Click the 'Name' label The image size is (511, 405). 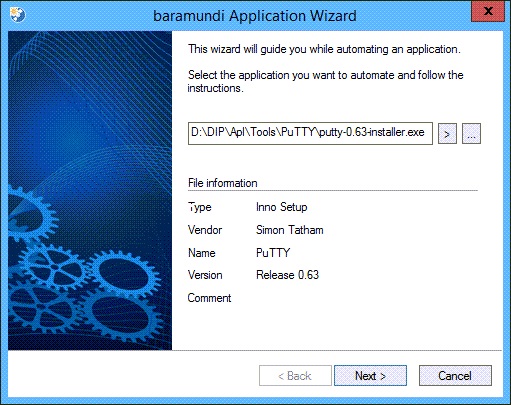[x=202, y=253]
